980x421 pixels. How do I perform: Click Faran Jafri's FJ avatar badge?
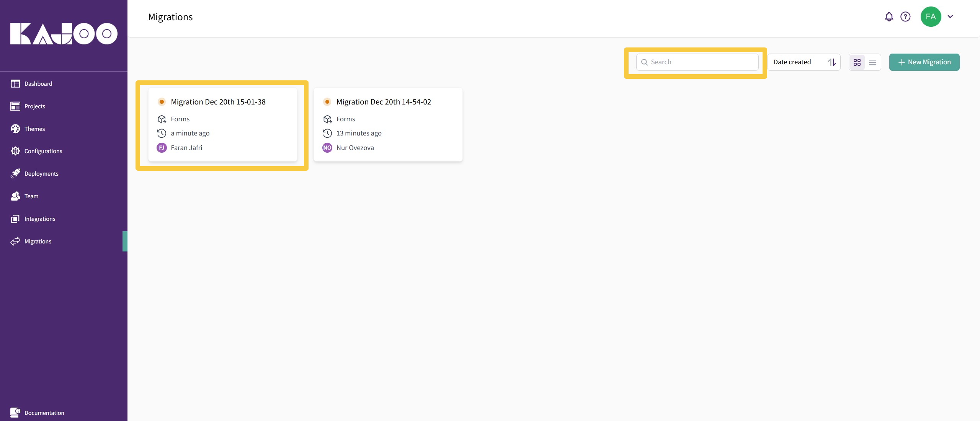[162, 148]
